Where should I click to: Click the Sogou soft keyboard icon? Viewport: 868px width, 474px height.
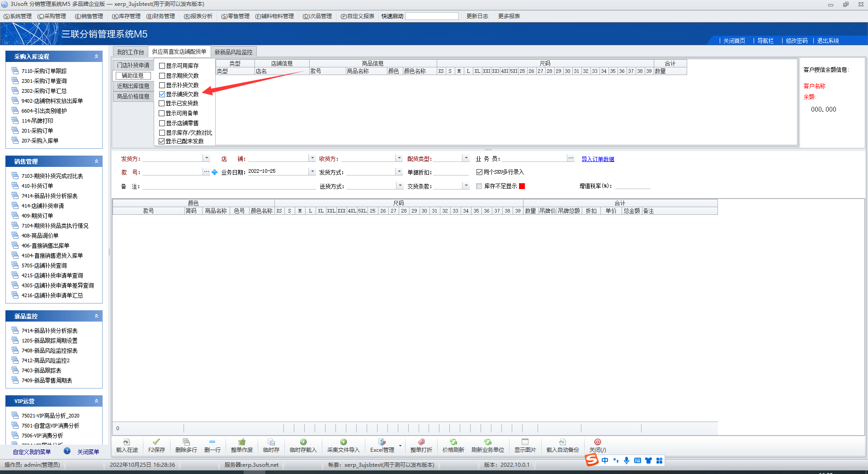[637, 460]
